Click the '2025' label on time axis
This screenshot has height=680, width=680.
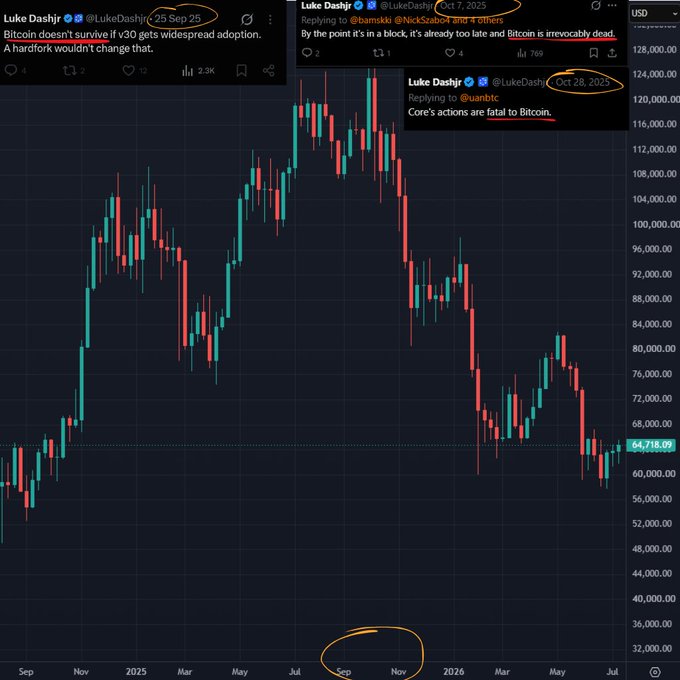click(x=136, y=671)
